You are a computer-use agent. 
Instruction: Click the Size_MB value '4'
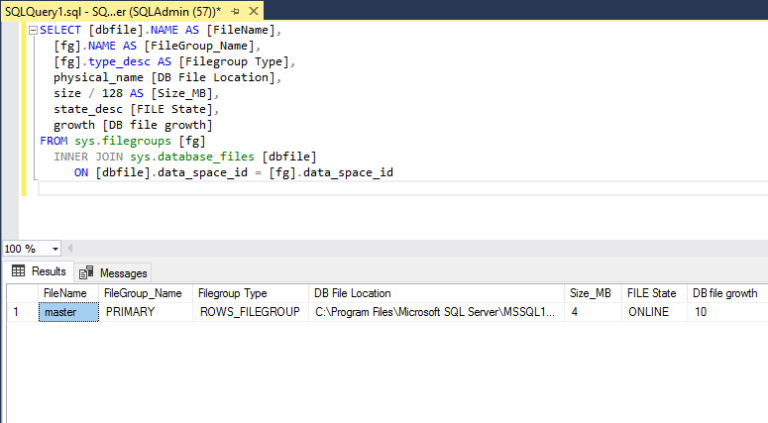click(x=593, y=312)
